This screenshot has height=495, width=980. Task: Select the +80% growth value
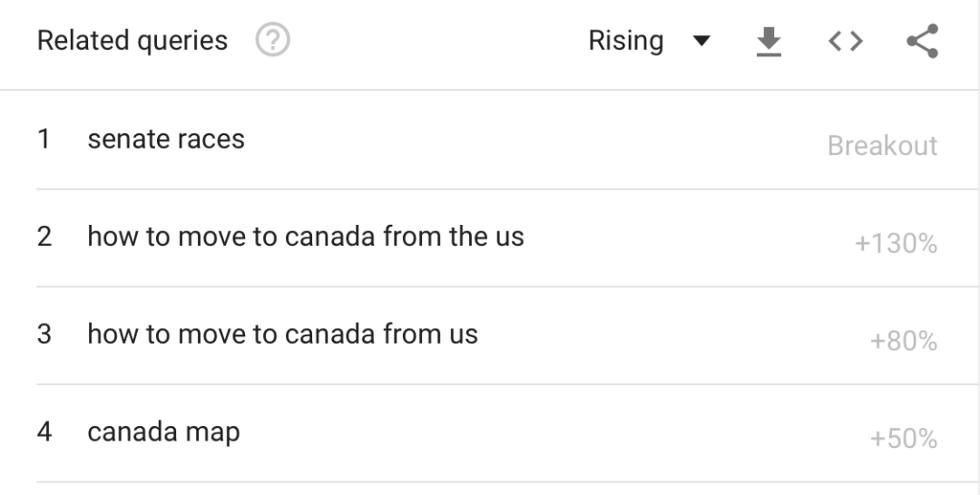tap(903, 341)
